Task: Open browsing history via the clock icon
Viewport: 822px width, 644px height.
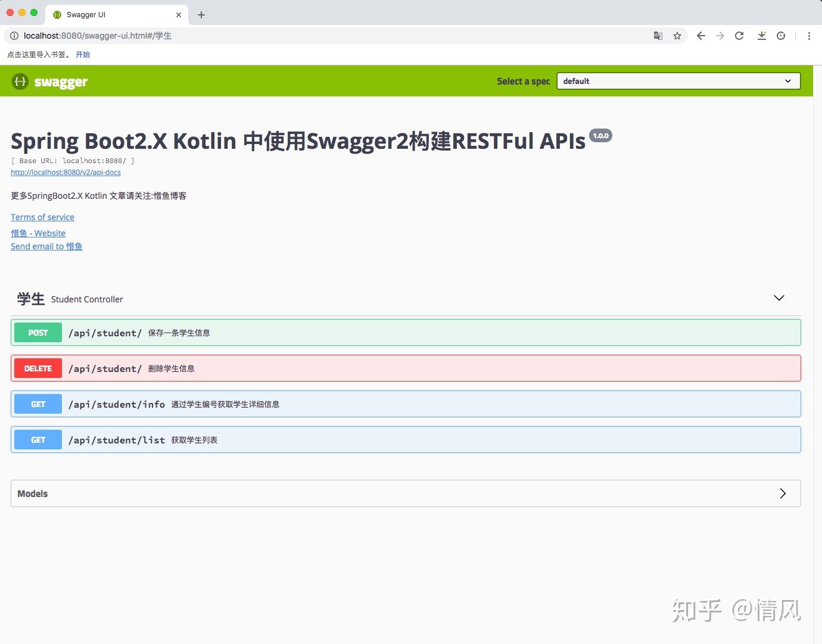Action: tap(781, 36)
